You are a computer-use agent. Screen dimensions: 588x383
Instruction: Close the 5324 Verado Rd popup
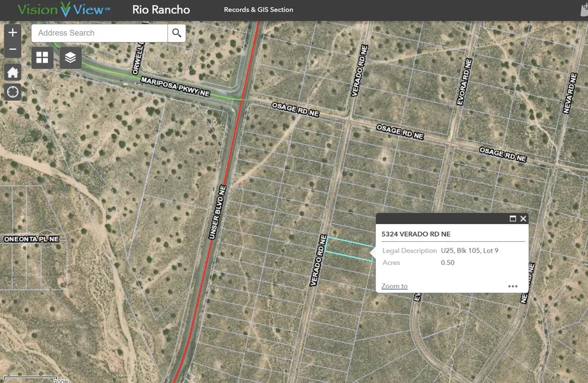point(523,219)
